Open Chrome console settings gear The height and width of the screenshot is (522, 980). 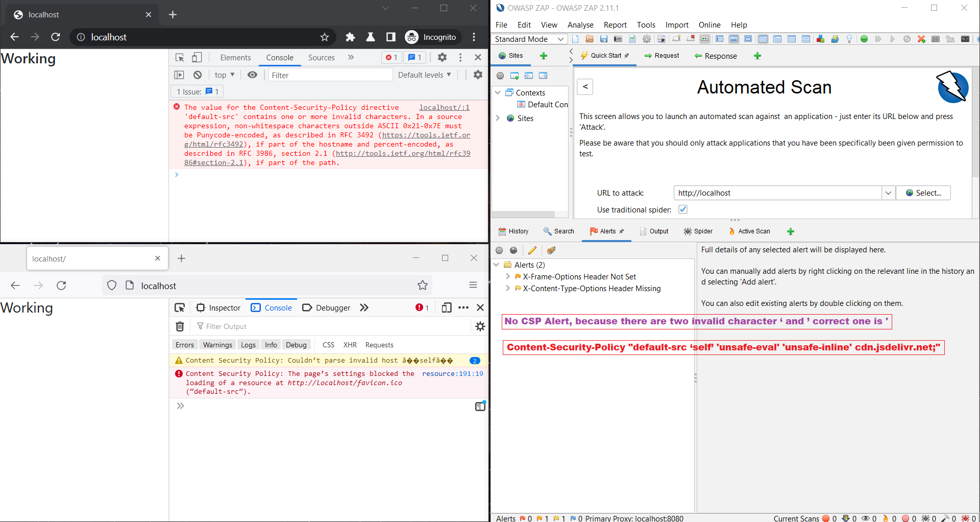point(478,75)
